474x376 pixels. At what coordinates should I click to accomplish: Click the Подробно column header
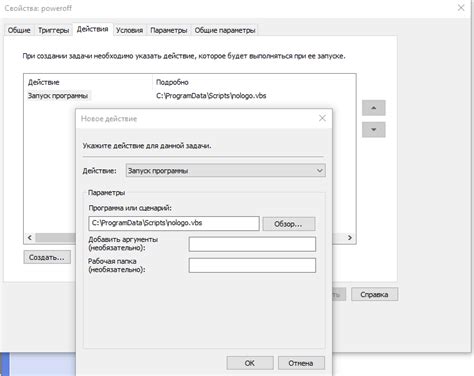pos(172,82)
